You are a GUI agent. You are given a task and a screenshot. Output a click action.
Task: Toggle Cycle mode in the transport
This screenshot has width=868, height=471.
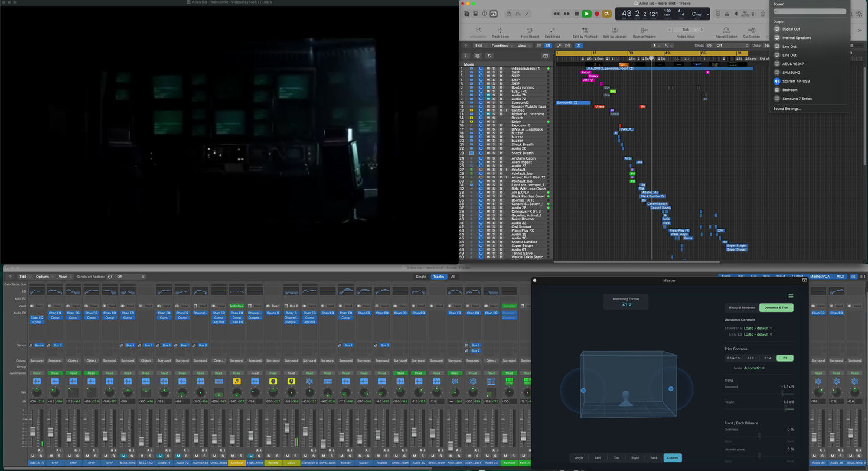[606, 14]
